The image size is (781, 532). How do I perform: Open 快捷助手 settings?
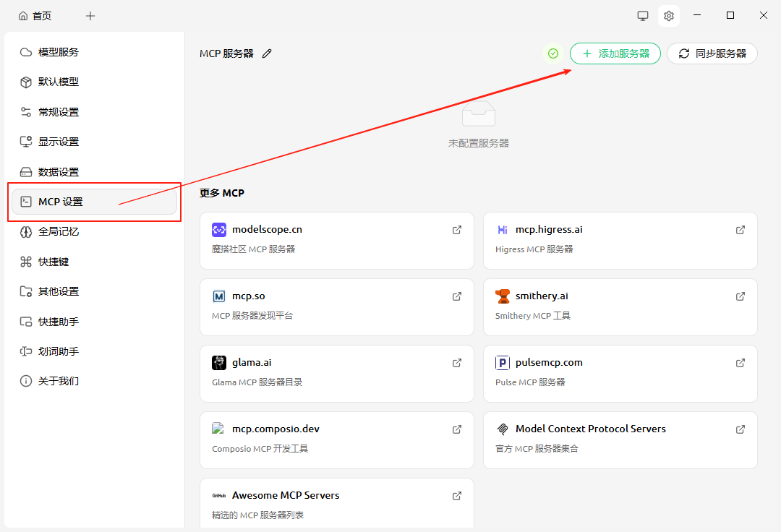[94, 322]
